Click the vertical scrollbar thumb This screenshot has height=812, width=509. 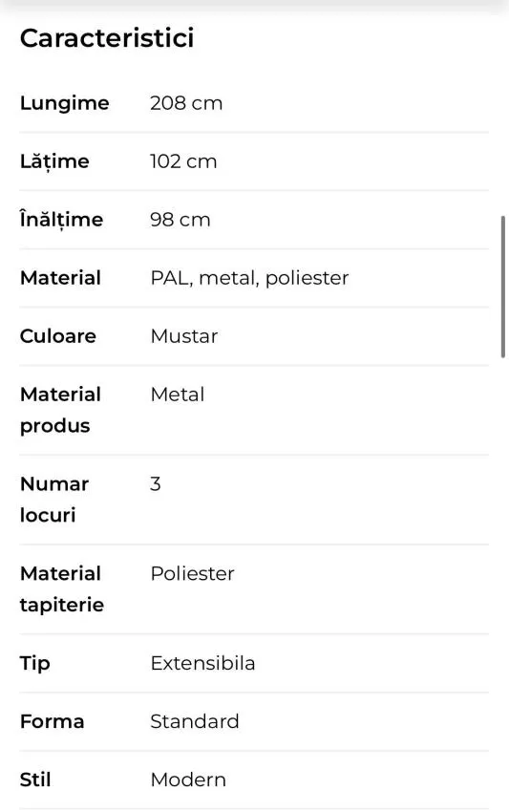pos(502,287)
